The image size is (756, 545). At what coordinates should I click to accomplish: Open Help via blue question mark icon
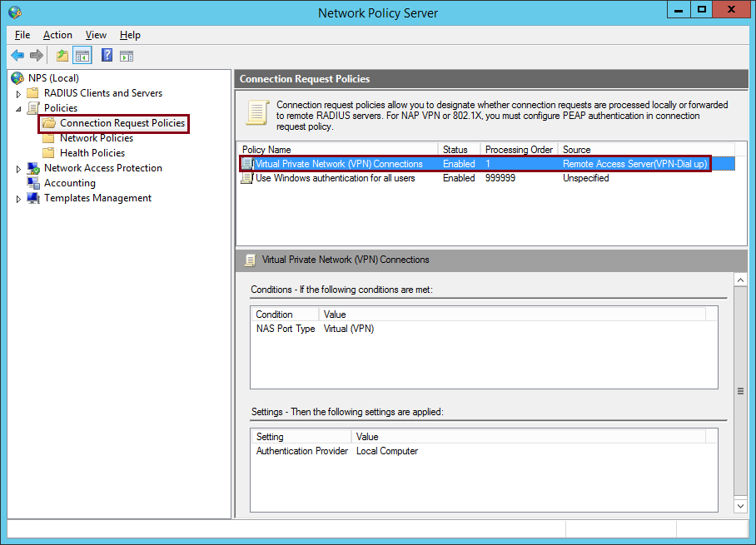pyautogui.click(x=107, y=56)
